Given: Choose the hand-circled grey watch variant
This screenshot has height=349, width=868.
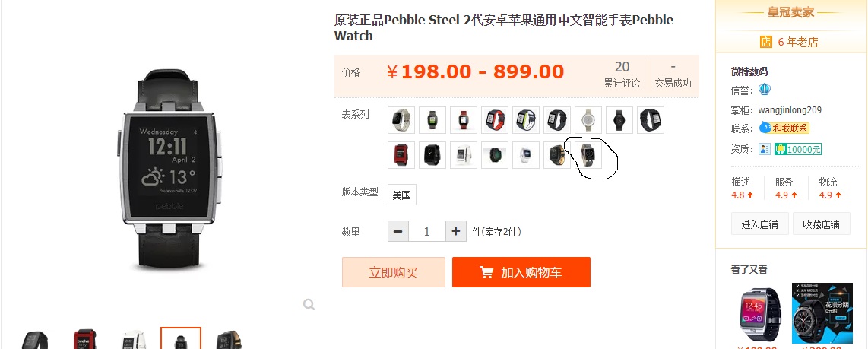Looking at the screenshot, I should [x=588, y=155].
